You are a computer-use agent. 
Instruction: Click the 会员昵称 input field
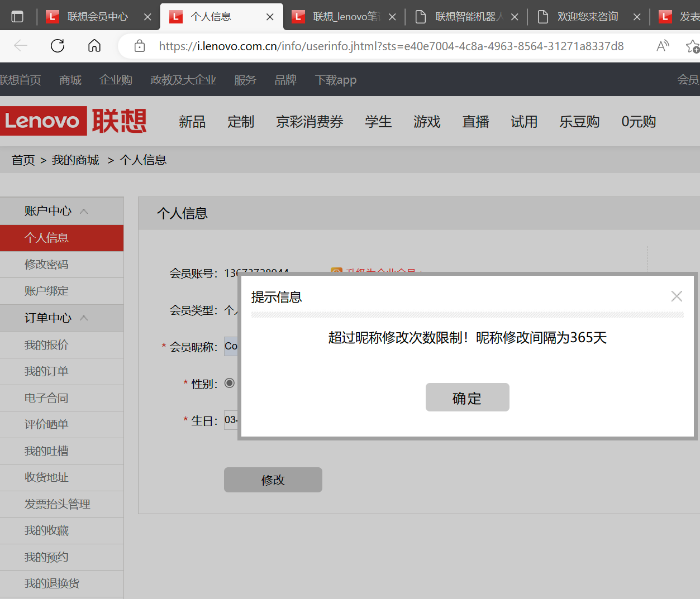tap(231, 346)
